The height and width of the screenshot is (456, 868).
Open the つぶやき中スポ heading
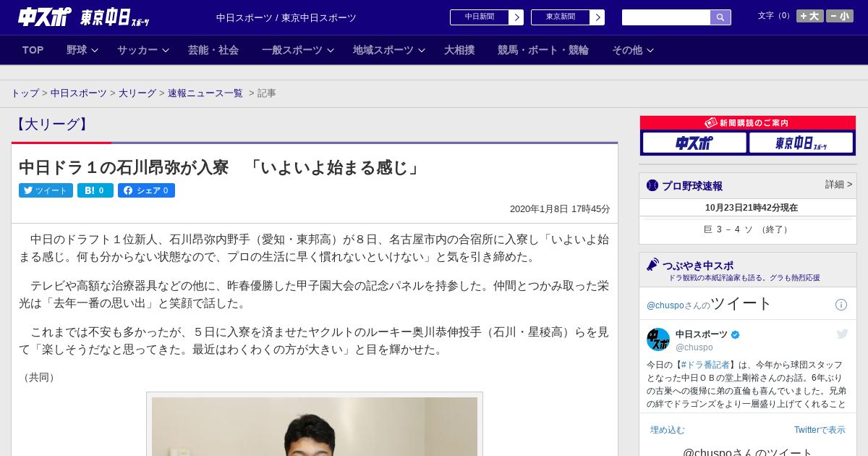[x=698, y=266]
